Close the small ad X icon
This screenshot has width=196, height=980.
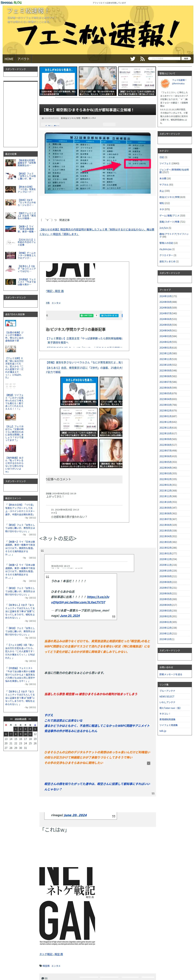coord(148,763)
